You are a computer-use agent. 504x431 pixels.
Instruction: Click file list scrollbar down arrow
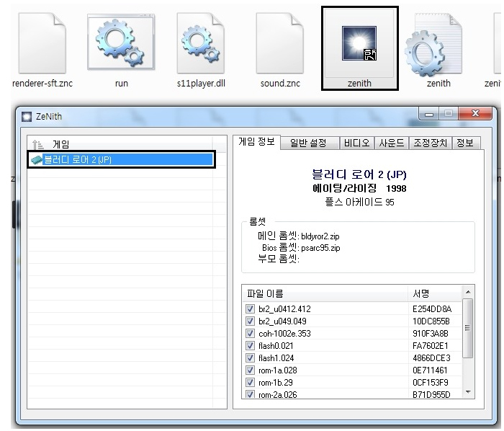coord(468,392)
